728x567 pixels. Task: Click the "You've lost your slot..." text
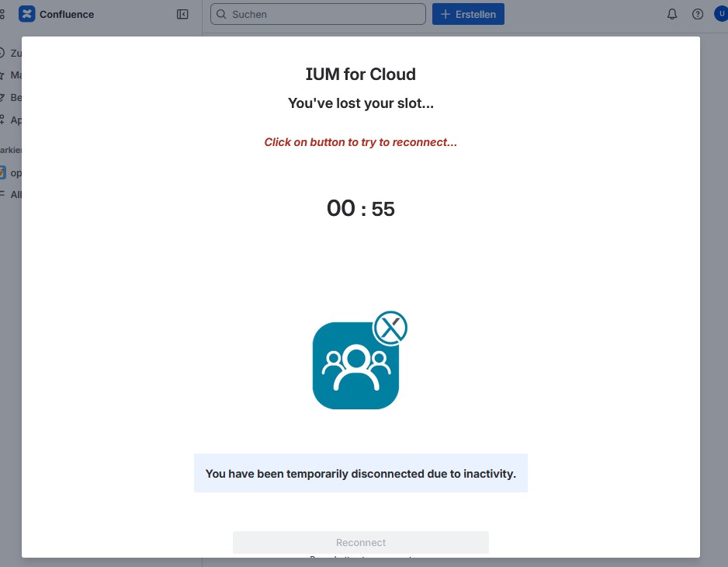click(x=361, y=103)
